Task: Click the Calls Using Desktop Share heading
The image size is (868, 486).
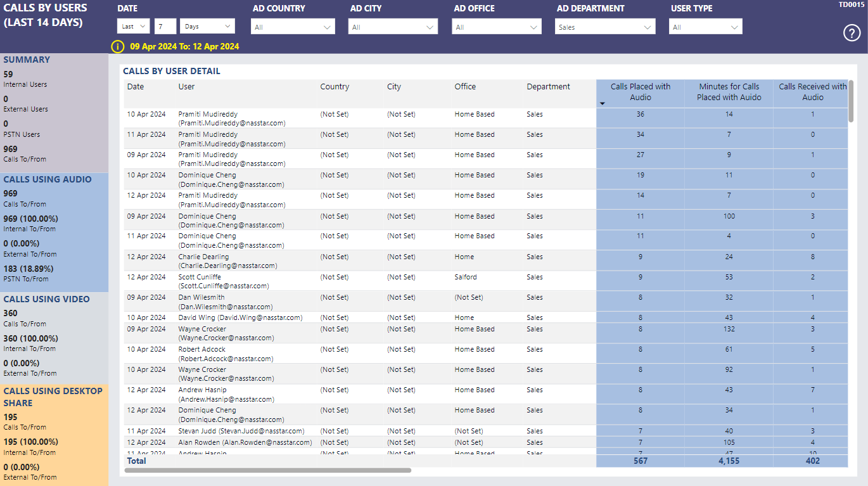Action: pos(53,397)
